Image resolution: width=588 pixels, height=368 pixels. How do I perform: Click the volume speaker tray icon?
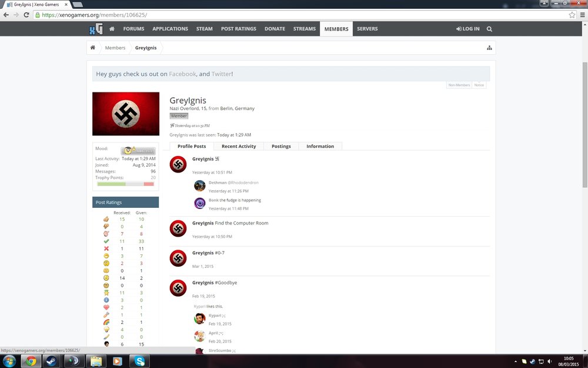549,362
